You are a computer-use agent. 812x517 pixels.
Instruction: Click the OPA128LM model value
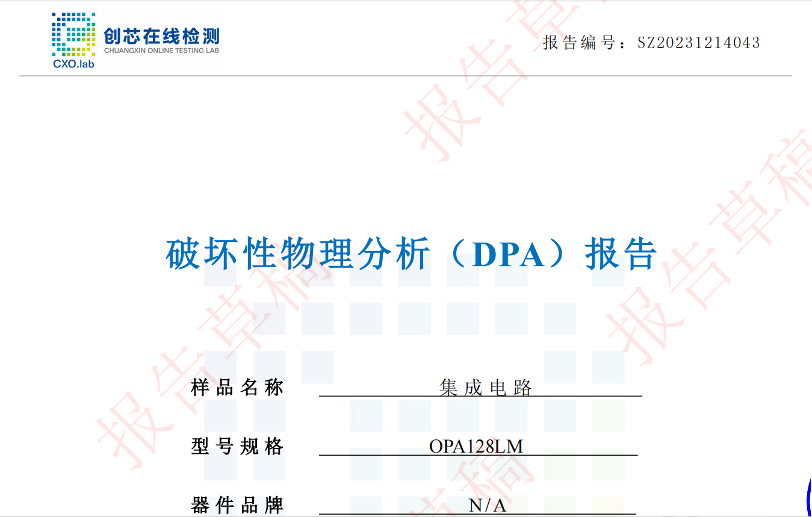coord(476,447)
